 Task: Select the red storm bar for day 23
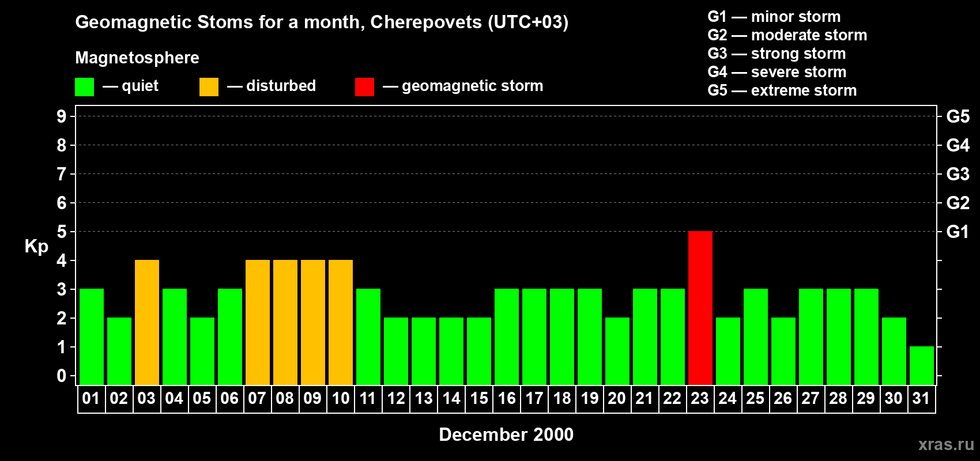pyautogui.click(x=700, y=308)
